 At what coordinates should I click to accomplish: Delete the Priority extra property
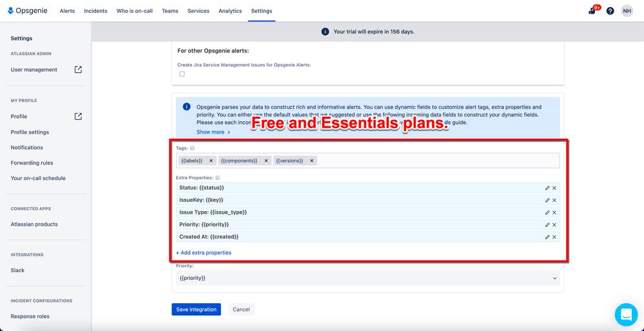pyautogui.click(x=554, y=225)
